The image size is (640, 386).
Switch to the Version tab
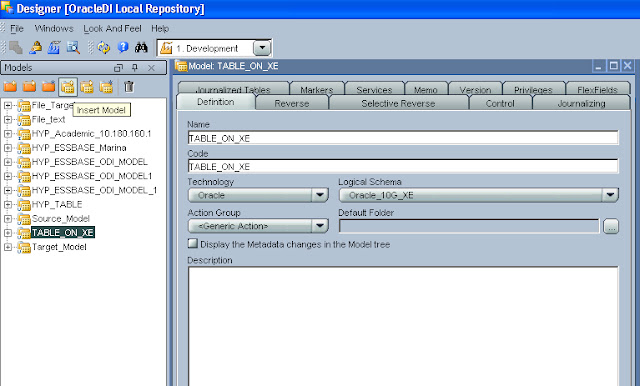click(x=476, y=89)
